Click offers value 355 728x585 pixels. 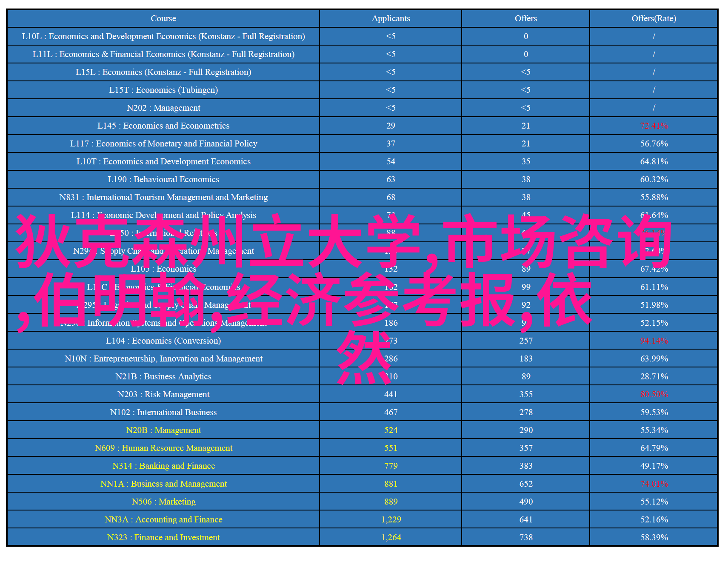point(526,394)
